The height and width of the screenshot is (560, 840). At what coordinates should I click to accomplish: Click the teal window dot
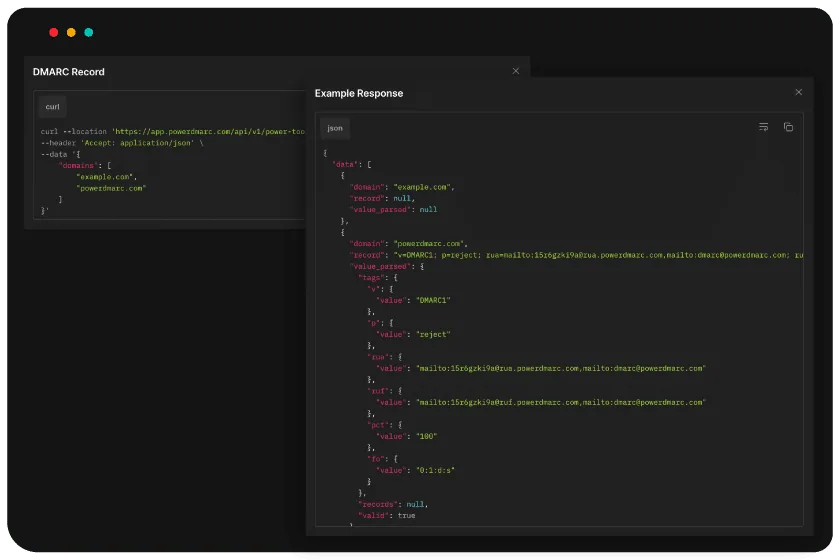point(89,32)
